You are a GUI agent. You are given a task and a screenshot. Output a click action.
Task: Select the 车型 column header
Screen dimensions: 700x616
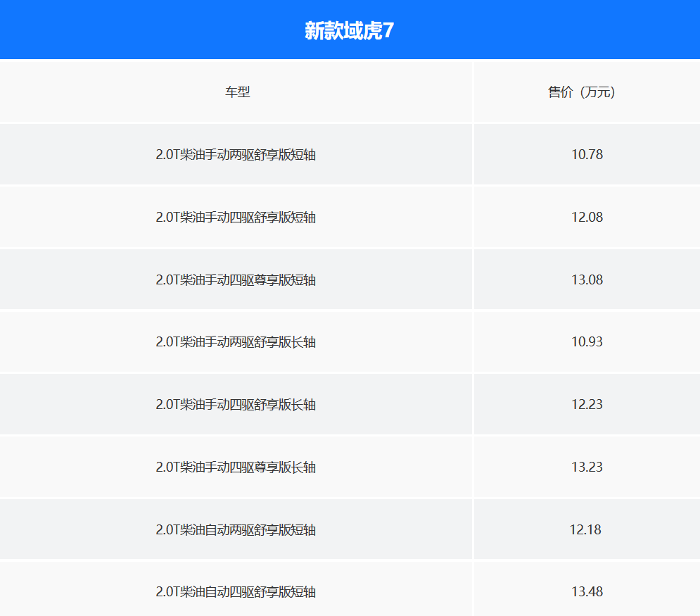coord(237,92)
